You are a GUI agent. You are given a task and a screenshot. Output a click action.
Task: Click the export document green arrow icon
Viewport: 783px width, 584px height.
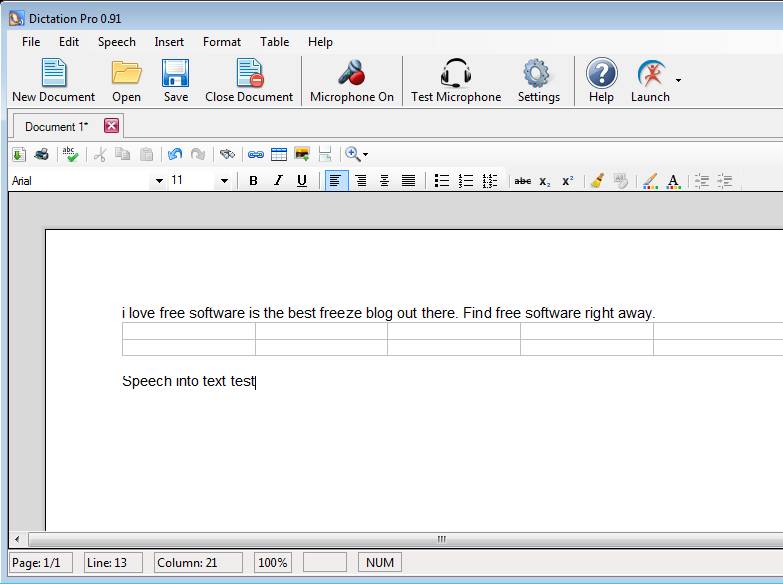coord(18,154)
